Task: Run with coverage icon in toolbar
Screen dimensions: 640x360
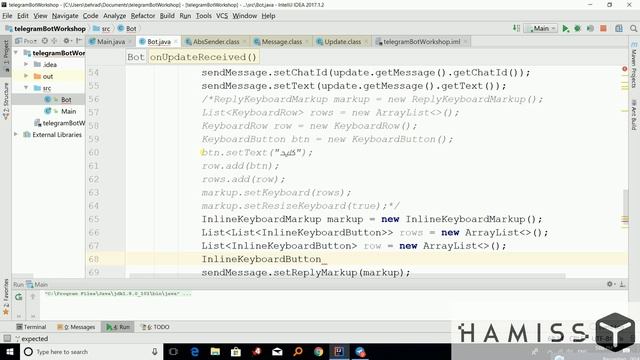Action: click(590, 29)
